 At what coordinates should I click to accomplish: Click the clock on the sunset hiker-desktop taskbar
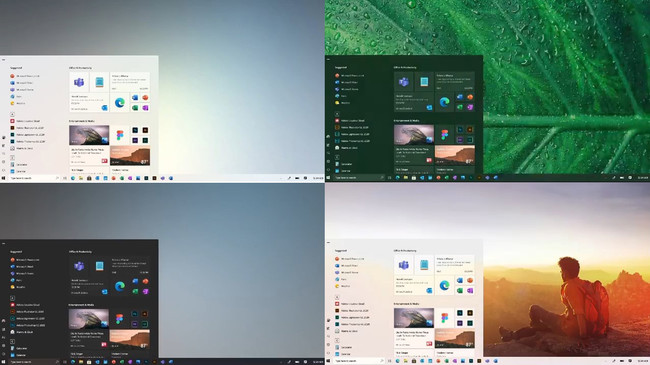pyautogui.click(x=643, y=361)
